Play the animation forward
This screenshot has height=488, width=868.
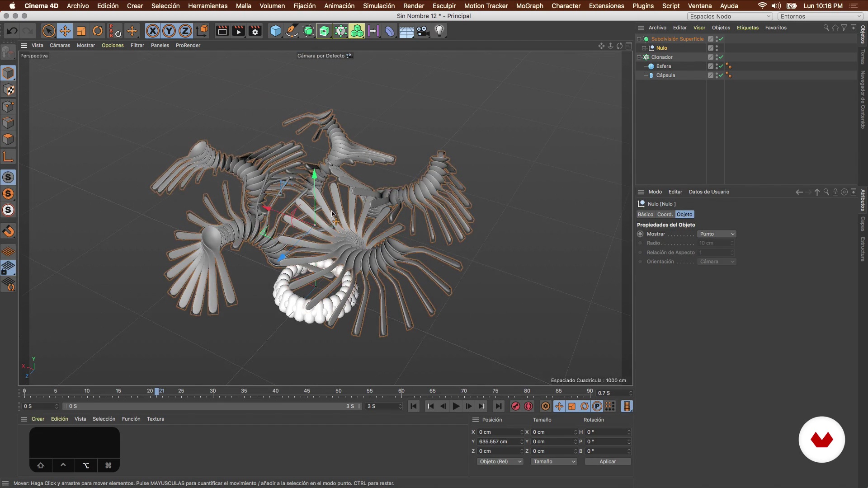coord(456,406)
